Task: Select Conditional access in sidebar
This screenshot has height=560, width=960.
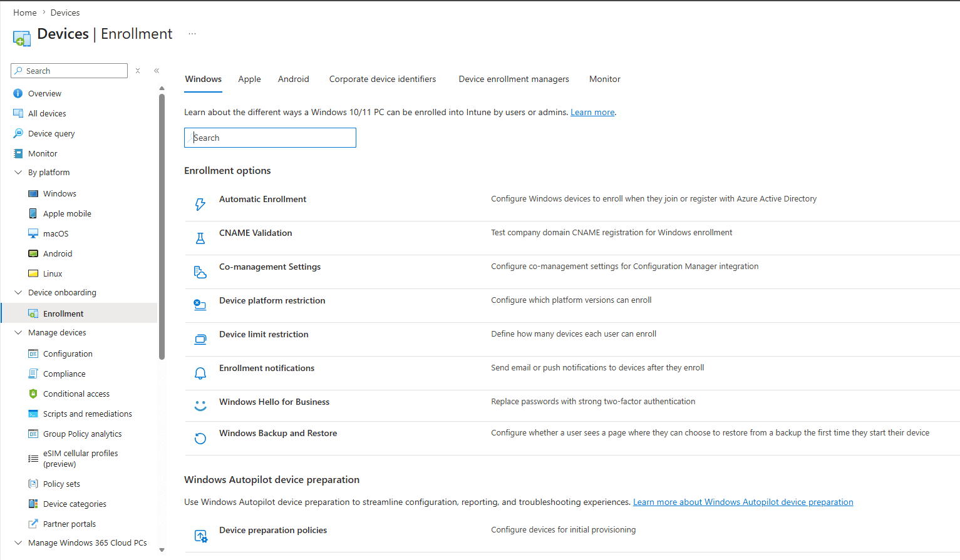Action: pos(76,394)
